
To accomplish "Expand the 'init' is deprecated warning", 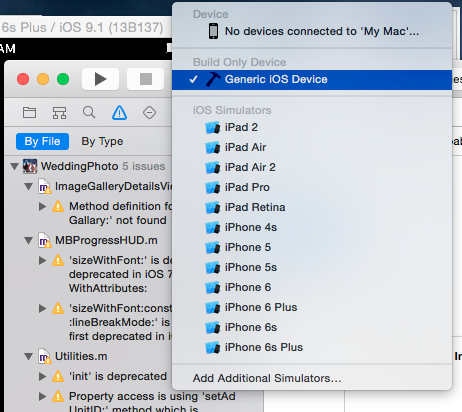I will (42, 376).
